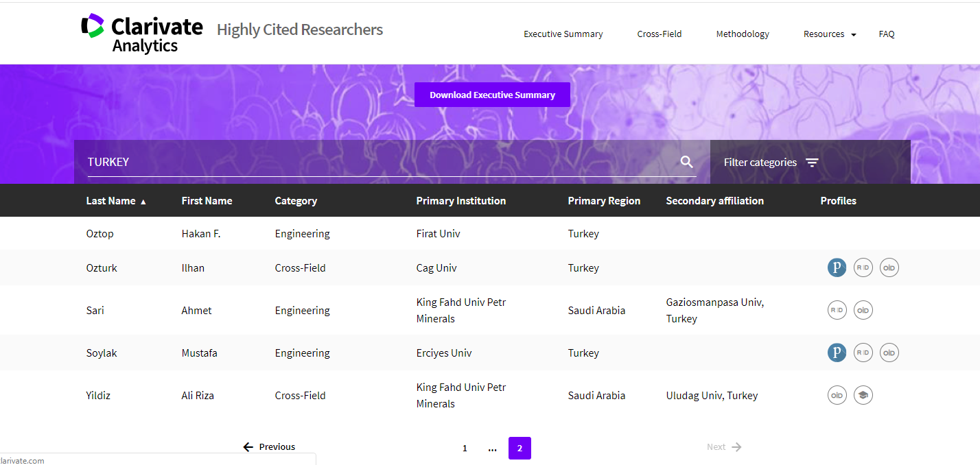Screen dimensions: 980x465
Task: Click the Clarivate Analytics logo
Action: 142,33
